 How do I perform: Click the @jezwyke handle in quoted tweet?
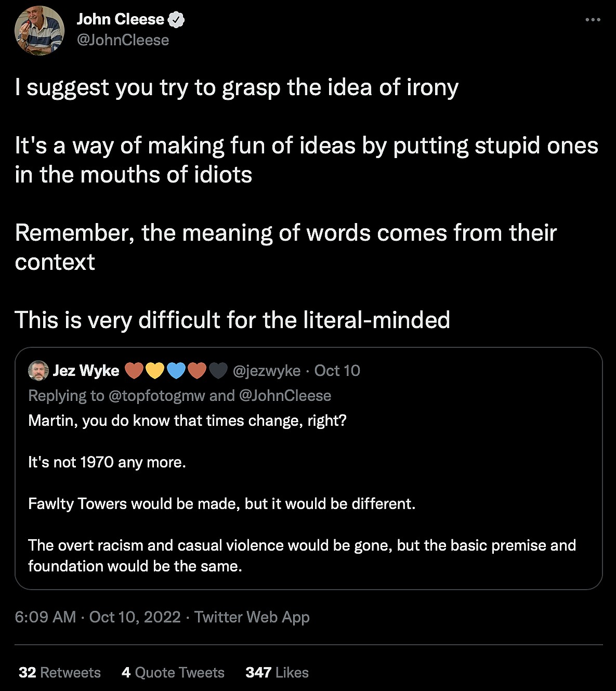pyautogui.click(x=267, y=371)
